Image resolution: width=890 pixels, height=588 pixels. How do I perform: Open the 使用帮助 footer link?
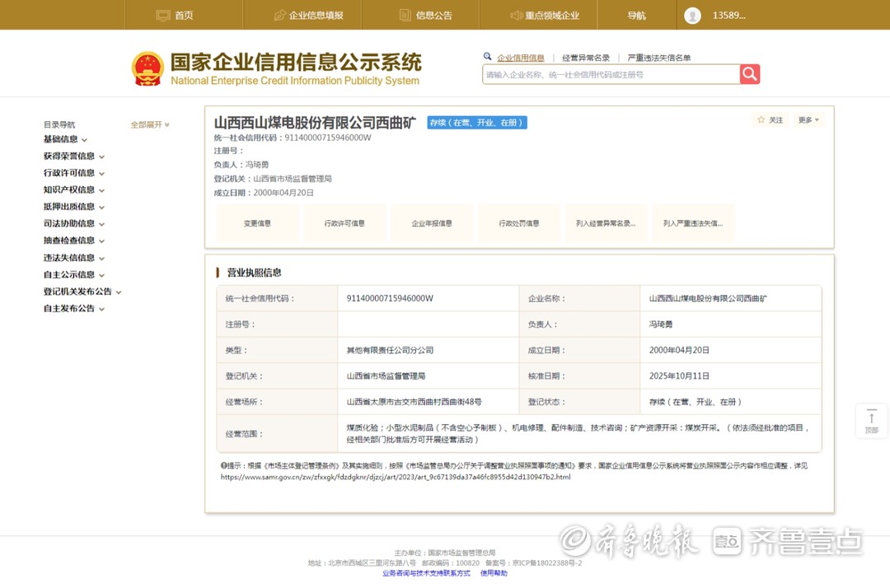point(494,573)
